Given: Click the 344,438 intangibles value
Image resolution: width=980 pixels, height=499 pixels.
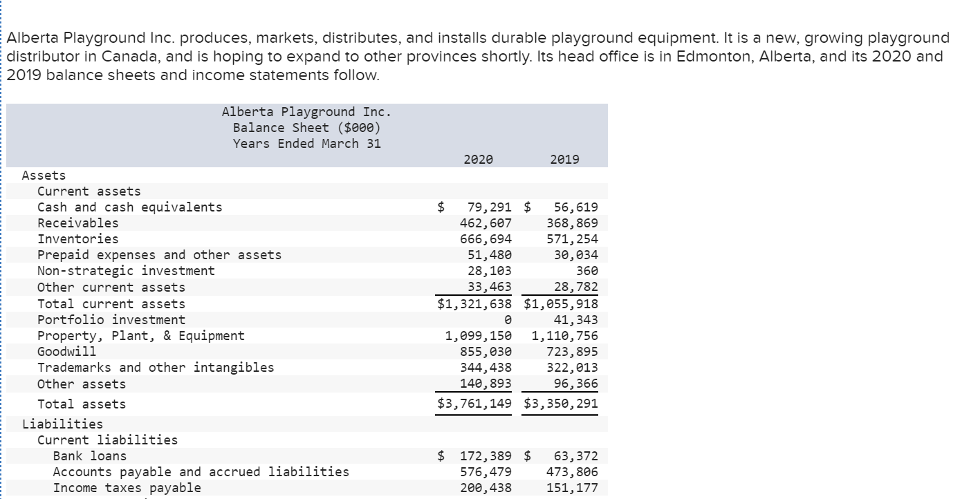Looking at the screenshot, I should point(486,368).
